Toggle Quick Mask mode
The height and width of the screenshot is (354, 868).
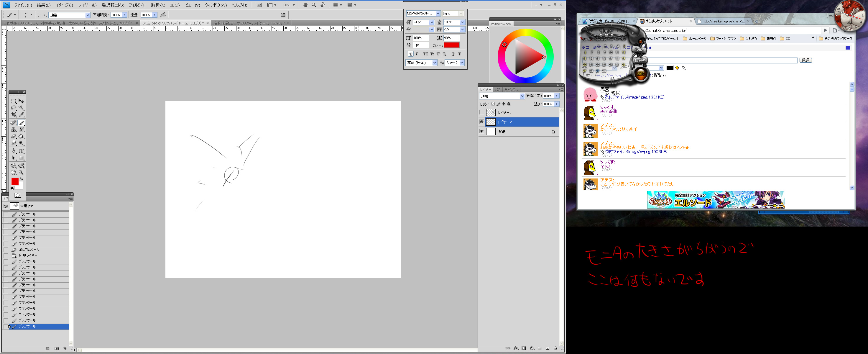pyautogui.click(x=17, y=195)
